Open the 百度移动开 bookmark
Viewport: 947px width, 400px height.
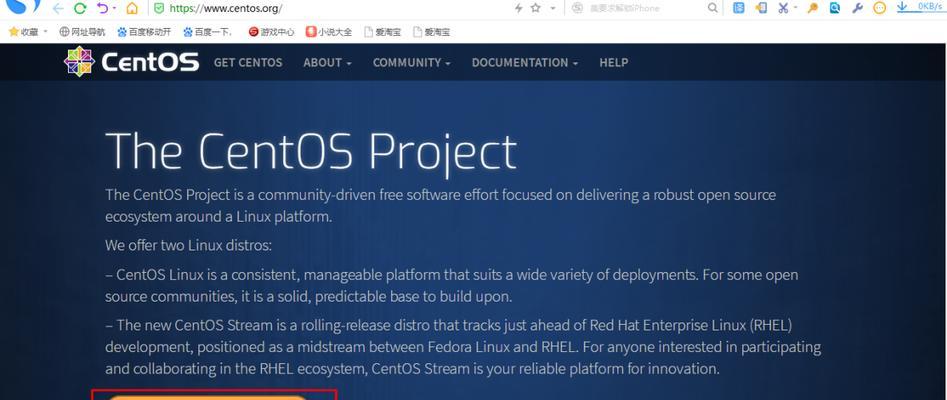click(x=144, y=32)
